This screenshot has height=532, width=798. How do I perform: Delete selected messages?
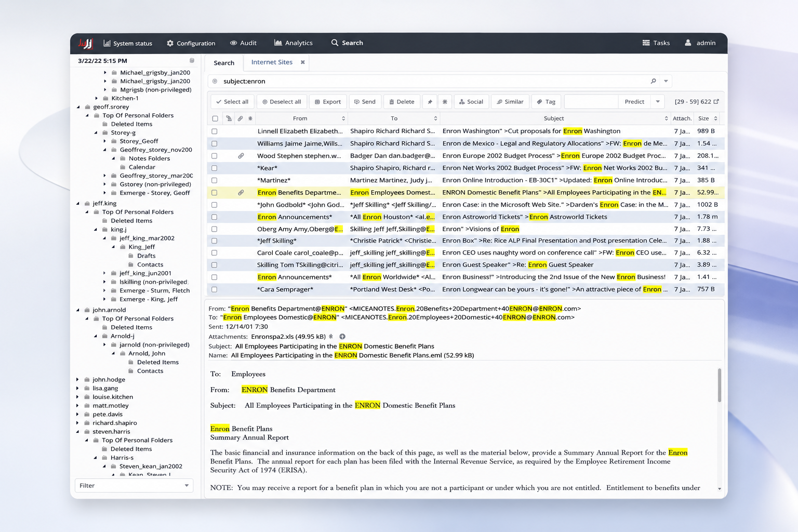[402, 102]
